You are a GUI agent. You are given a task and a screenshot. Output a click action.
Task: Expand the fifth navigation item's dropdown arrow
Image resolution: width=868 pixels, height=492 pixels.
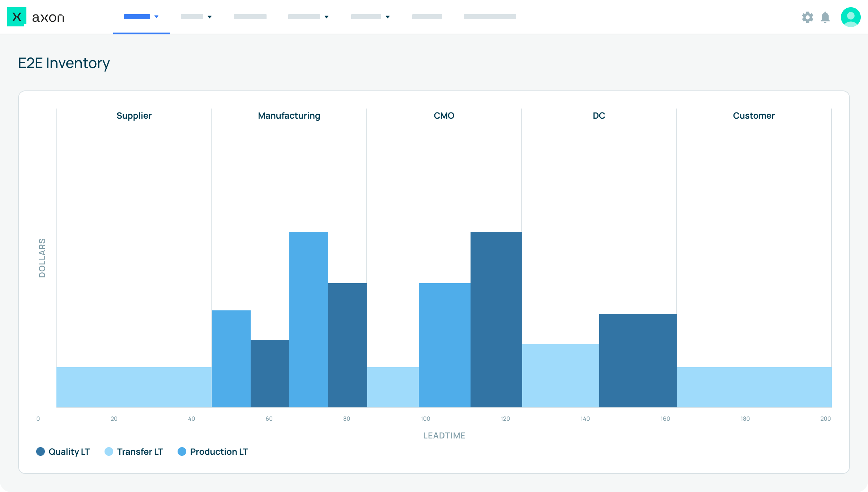coord(388,17)
